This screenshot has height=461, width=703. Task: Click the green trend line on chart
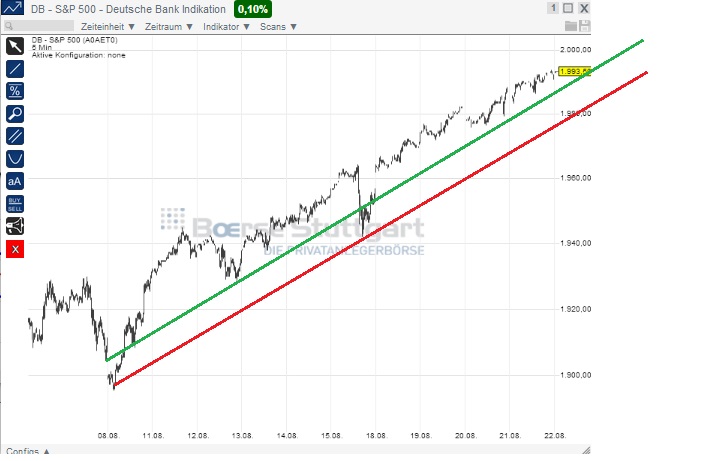pyautogui.click(x=375, y=201)
